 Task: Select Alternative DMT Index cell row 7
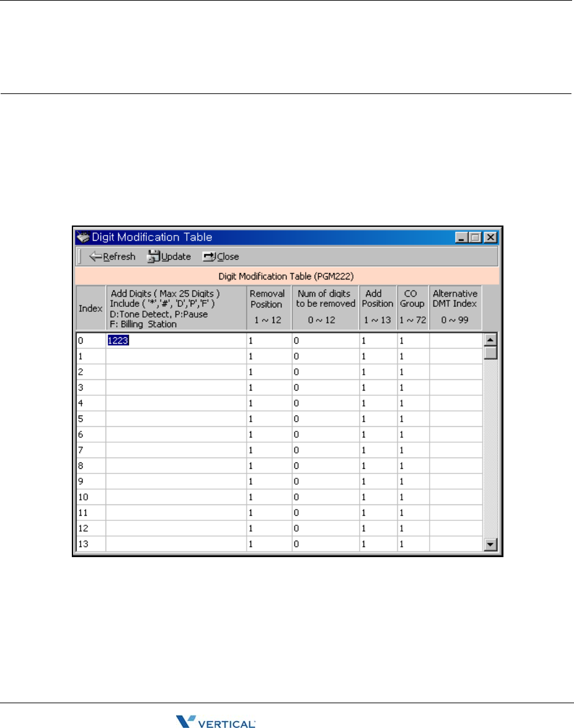click(456, 450)
